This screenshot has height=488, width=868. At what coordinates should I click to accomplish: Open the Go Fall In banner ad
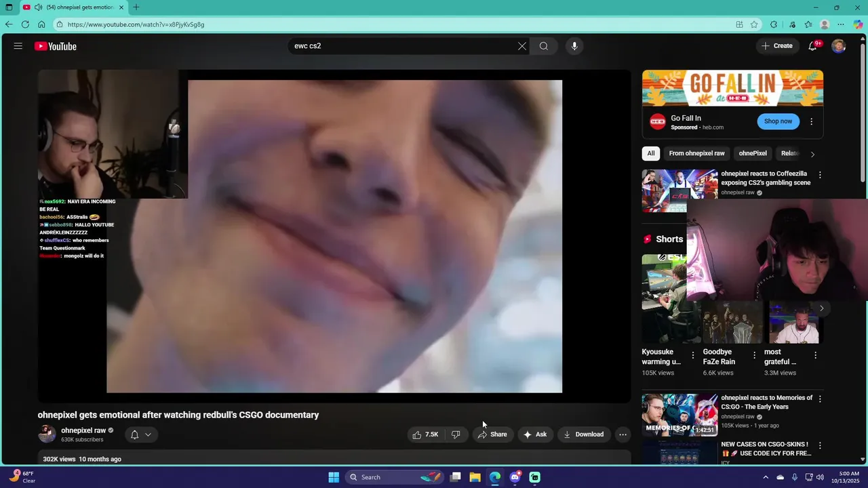tap(732, 88)
